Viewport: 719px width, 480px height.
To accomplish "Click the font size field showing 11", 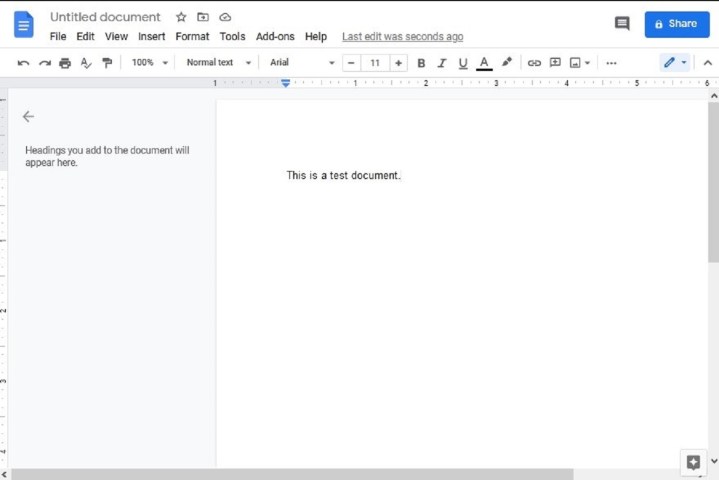I will click(375, 63).
